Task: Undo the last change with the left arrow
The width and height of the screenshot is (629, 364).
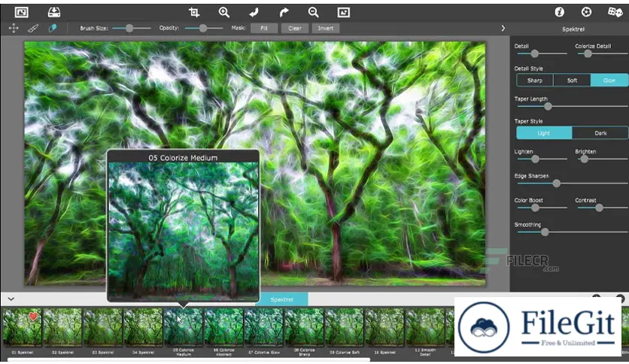Action: pos(254,13)
